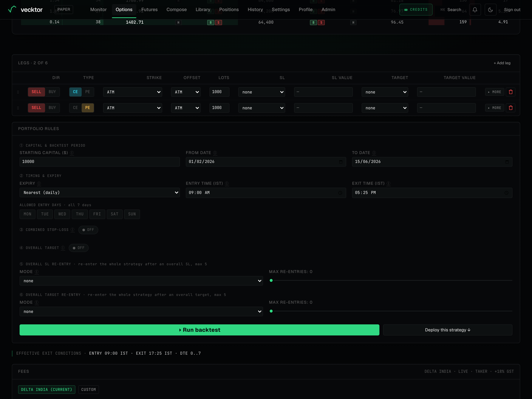Switch to Positions tab
Viewport: 532px width, 399px height.
point(229,10)
